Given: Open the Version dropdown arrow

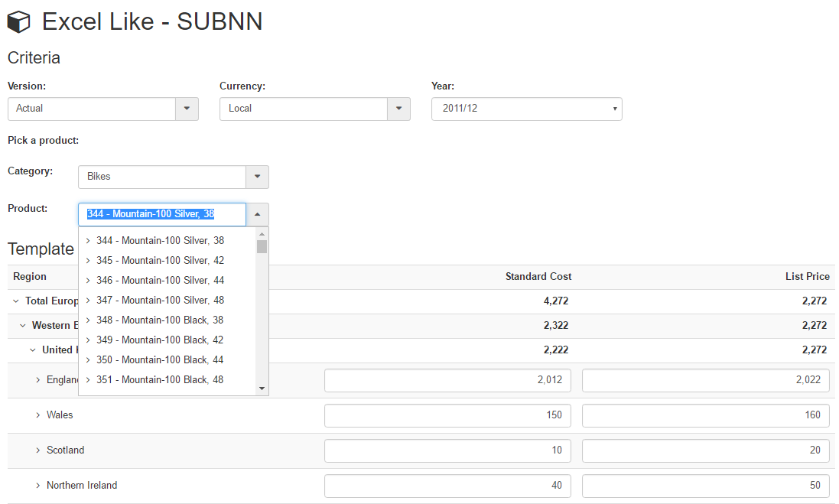Looking at the screenshot, I should 187,109.
